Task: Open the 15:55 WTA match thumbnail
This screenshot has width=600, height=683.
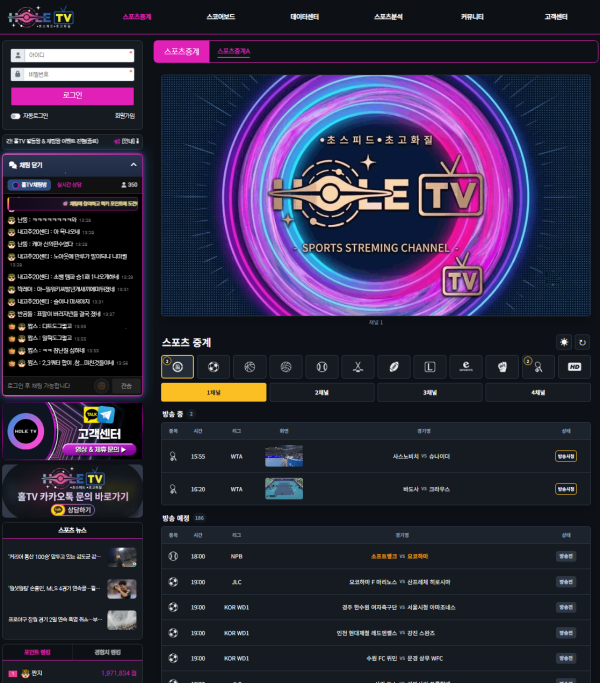Action: (x=284, y=456)
